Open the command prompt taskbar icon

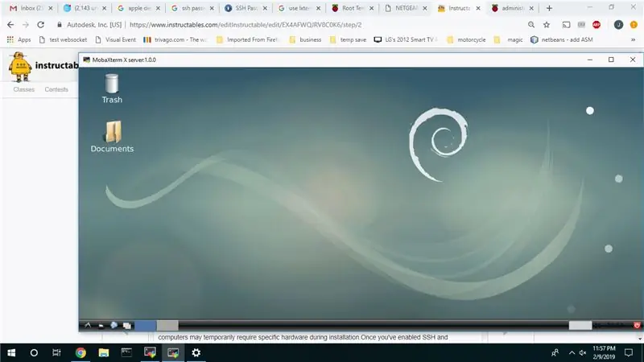[126, 352]
